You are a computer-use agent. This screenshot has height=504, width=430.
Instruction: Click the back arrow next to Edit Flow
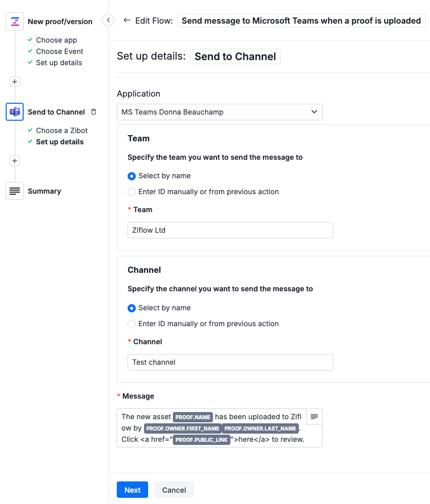coord(127,21)
